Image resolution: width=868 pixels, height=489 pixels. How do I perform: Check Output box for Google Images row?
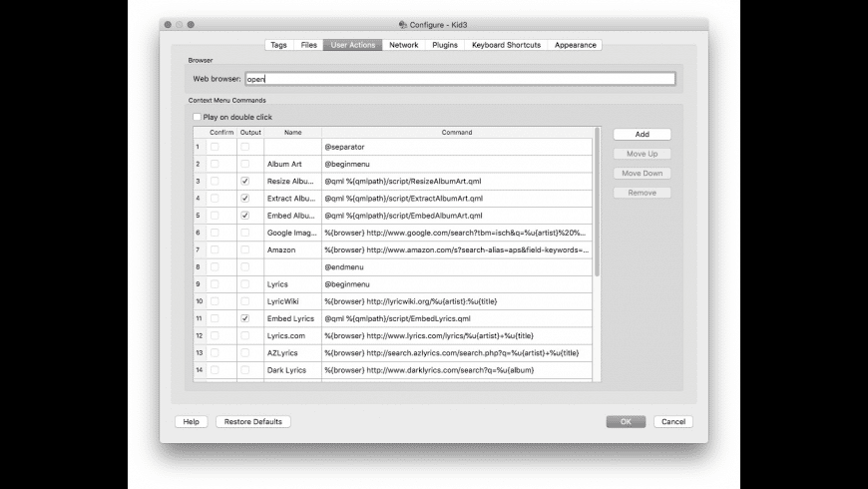244,233
